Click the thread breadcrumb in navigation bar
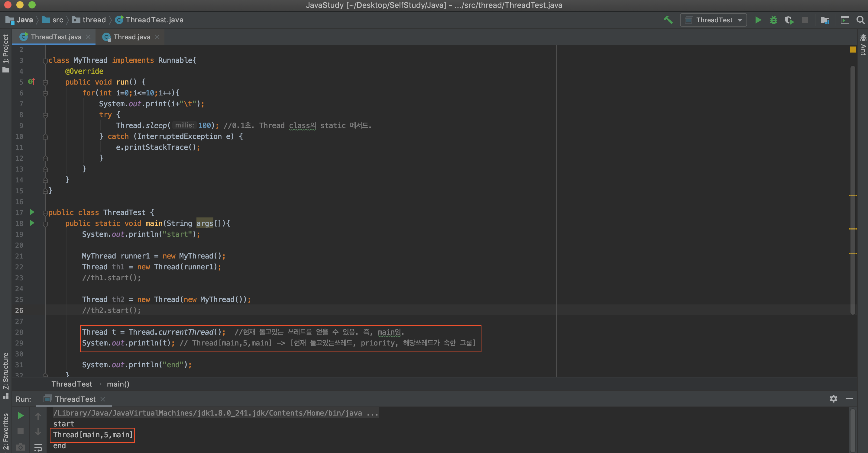 click(94, 20)
